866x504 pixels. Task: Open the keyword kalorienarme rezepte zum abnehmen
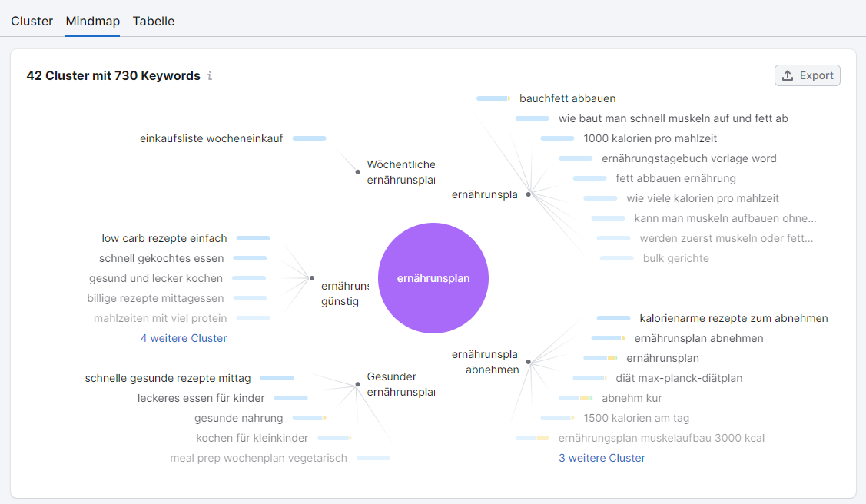734,318
